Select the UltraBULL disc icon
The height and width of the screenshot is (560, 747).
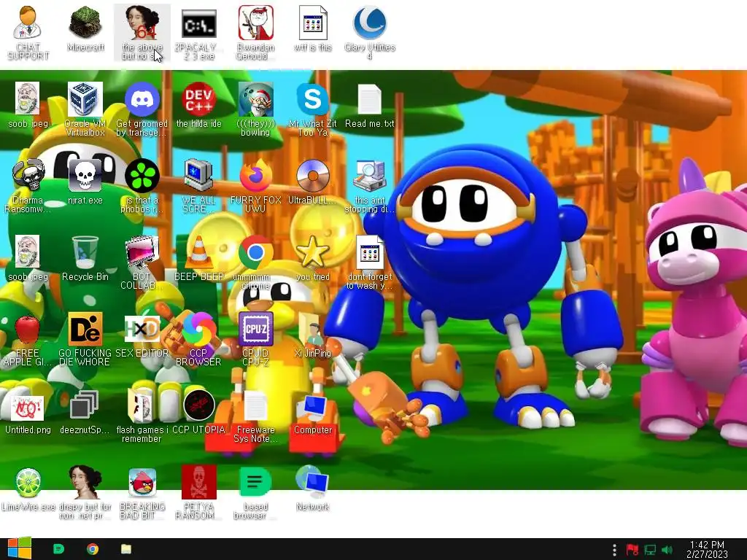[313, 176]
